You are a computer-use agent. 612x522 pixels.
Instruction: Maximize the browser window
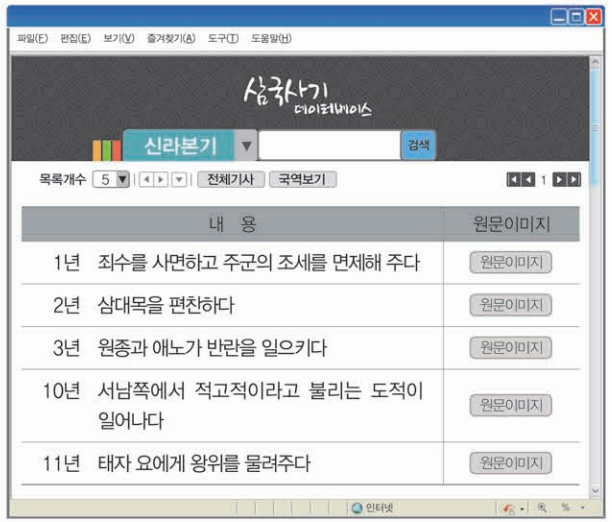(576, 17)
